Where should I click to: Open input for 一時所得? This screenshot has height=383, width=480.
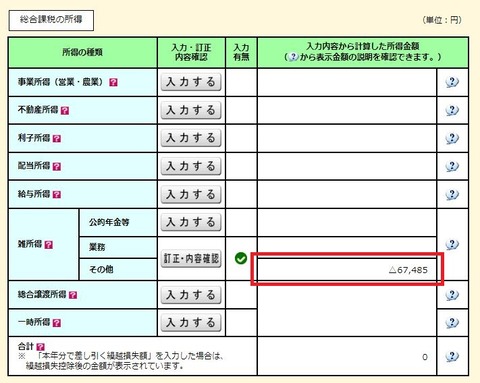click(x=191, y=322)
